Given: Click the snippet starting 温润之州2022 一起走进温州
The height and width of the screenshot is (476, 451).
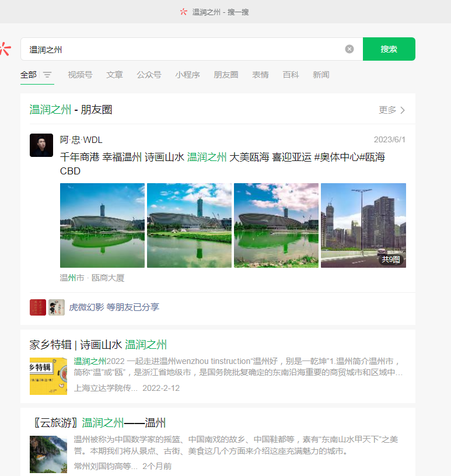Looking at the screenshot, I should coord(238,367).
